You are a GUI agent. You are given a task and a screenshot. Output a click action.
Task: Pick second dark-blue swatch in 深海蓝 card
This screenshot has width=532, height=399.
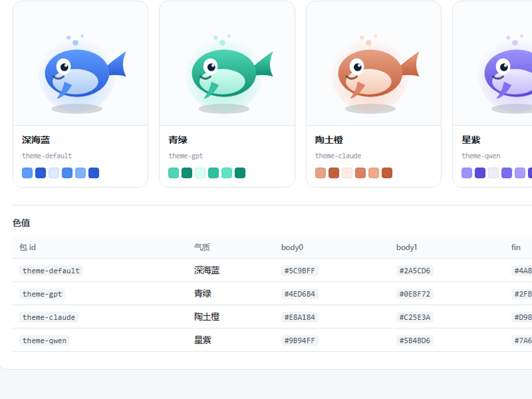[40, 173]
